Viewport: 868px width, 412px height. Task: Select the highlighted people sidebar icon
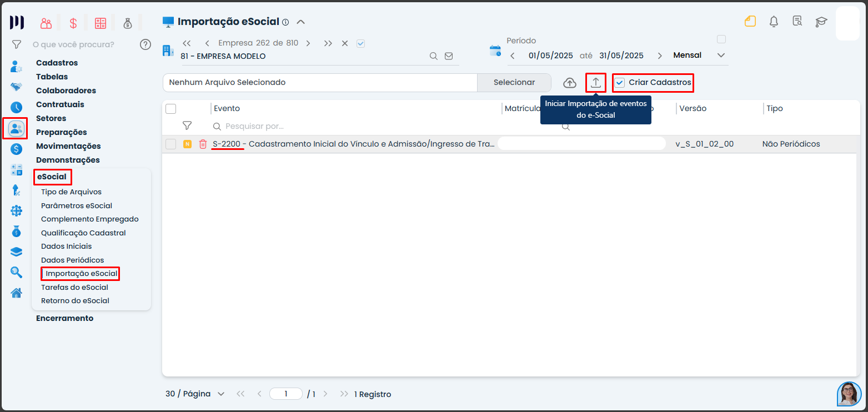[x=16, y=129]
